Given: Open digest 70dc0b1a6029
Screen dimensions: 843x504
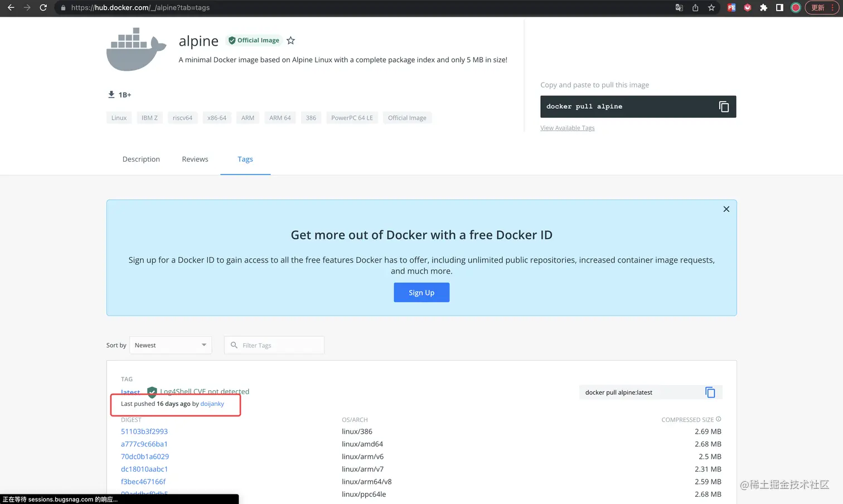Looking at the screenshot, I should [x=145, y=457].
